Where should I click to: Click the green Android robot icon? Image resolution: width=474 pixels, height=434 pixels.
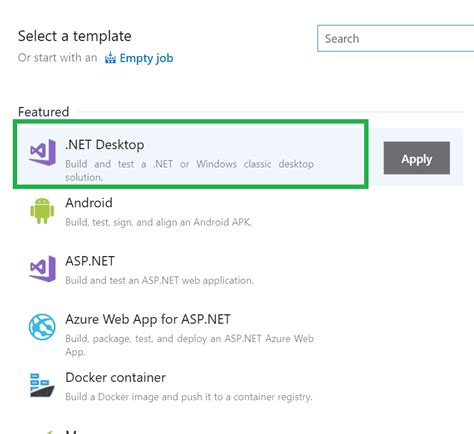point(42,211)
